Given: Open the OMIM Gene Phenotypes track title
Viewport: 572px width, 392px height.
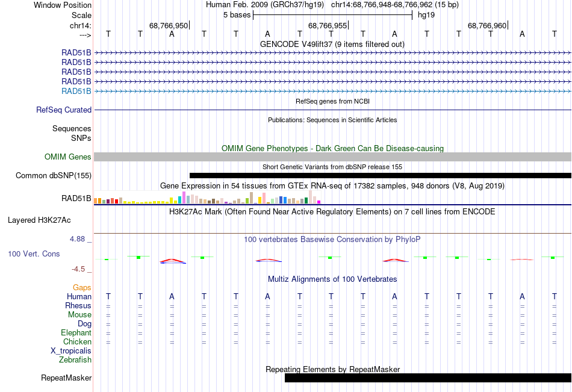Looking at the screenshot, I should pyautogui.click(x=332, y=148).
